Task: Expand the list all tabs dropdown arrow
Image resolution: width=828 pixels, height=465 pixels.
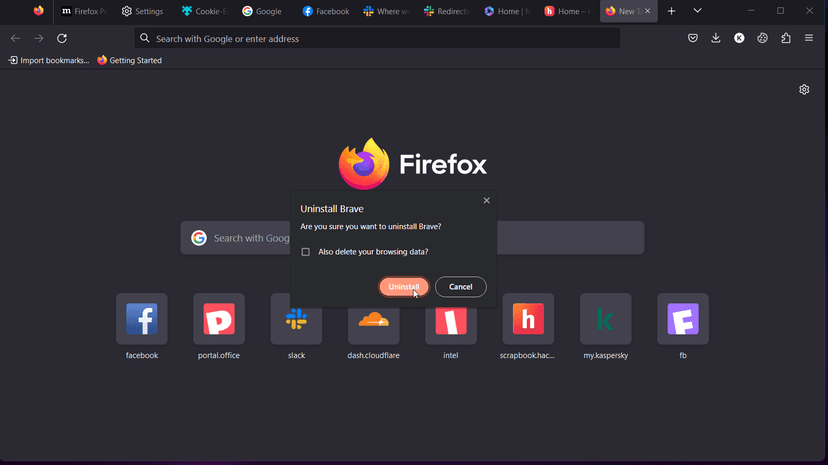Action: click(697, 11)
